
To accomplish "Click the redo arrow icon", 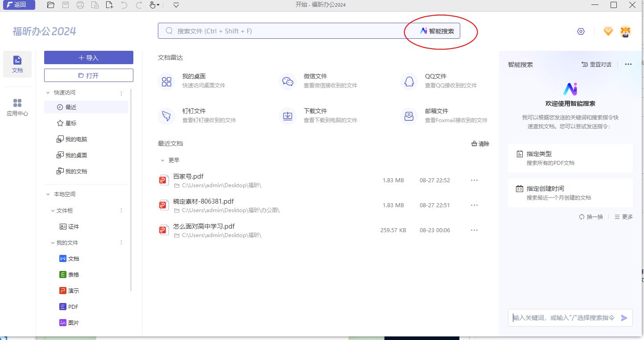I will click(139, 5).
